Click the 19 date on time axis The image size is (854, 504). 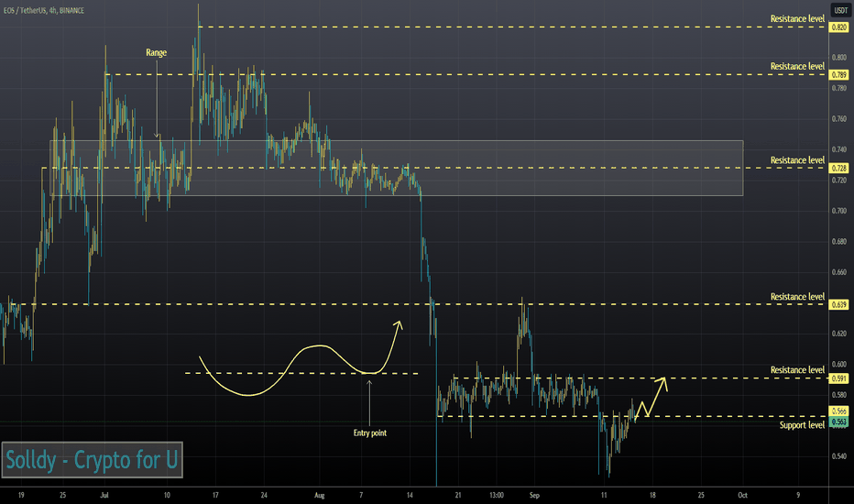pos(21,495)
